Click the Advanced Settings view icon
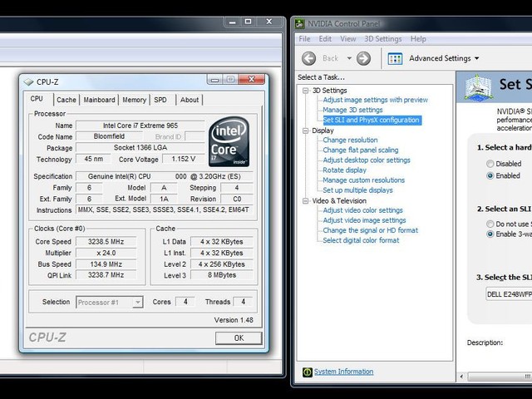Screen dimensions: 532x399 [395, 58]
